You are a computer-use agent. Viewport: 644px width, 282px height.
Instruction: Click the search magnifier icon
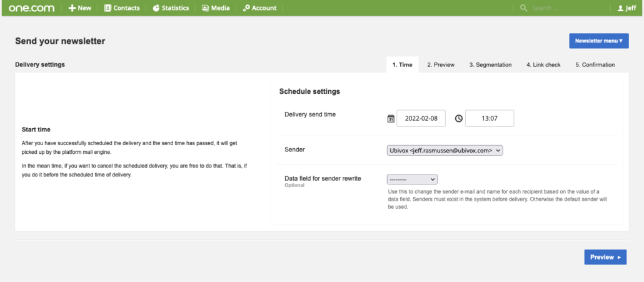(x=523, y=8)
